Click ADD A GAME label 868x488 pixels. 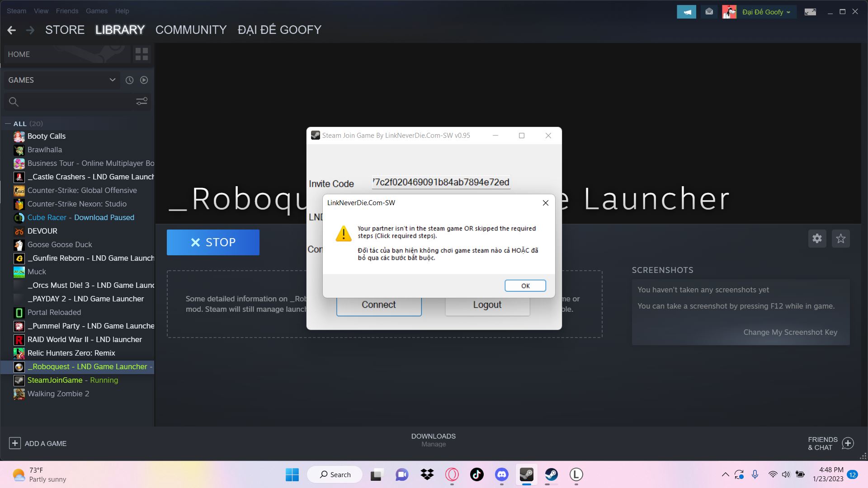click(x=46, y=444)
